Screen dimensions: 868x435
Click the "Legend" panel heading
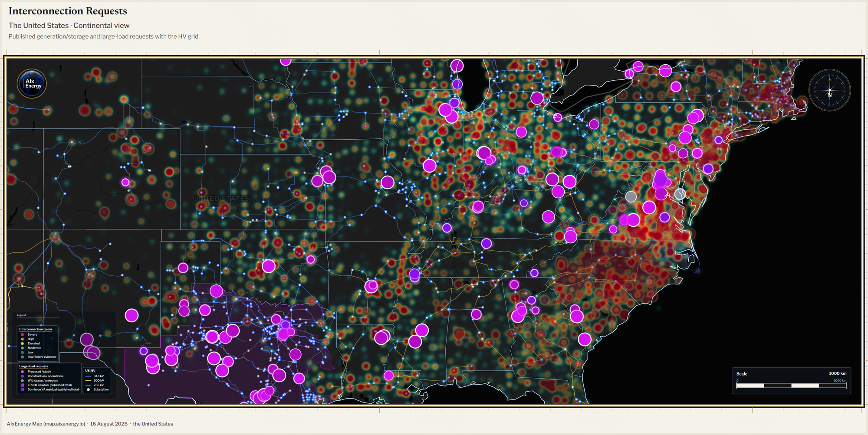(x=21, y=315)
